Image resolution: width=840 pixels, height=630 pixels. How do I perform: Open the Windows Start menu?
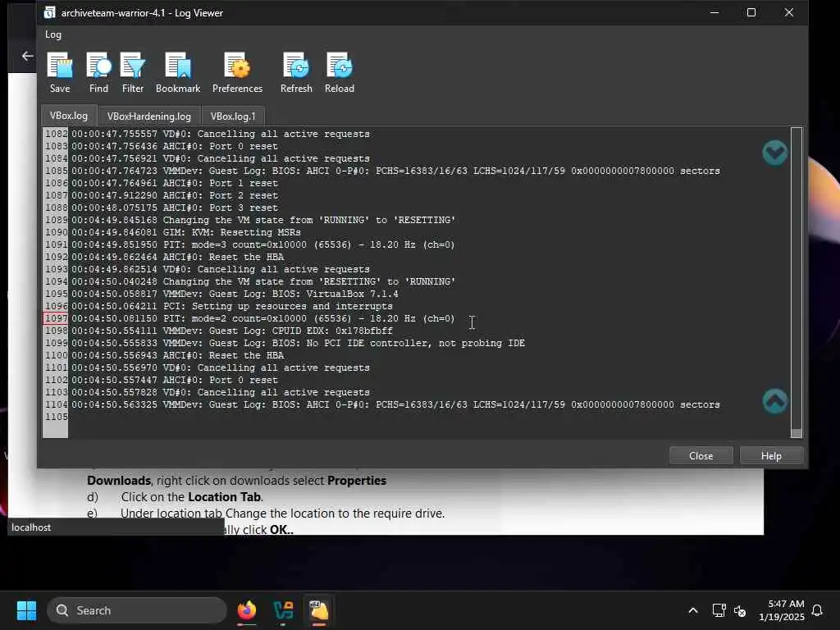coord(26,610)
